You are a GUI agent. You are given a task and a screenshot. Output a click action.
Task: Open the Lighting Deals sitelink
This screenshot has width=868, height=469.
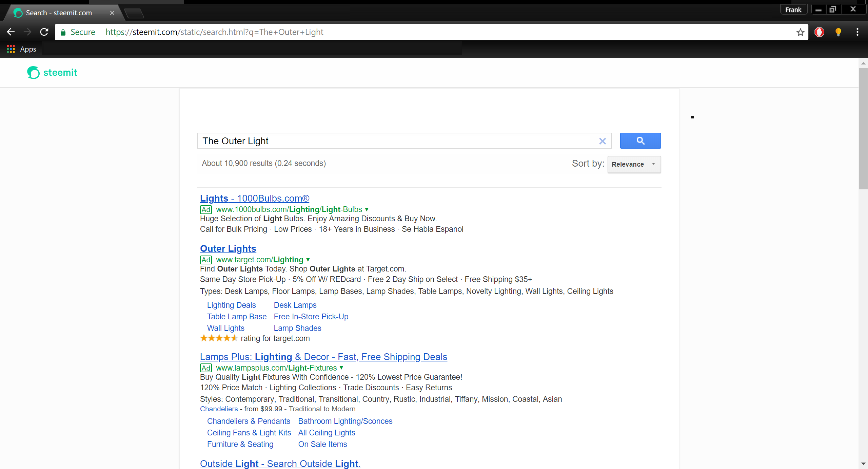click(231, 305)
